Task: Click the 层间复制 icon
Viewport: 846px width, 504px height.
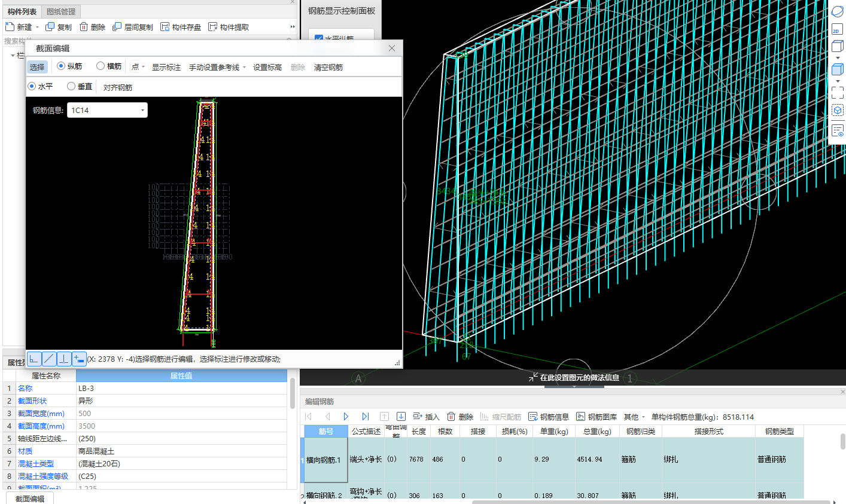Action: tap(117, 27)
